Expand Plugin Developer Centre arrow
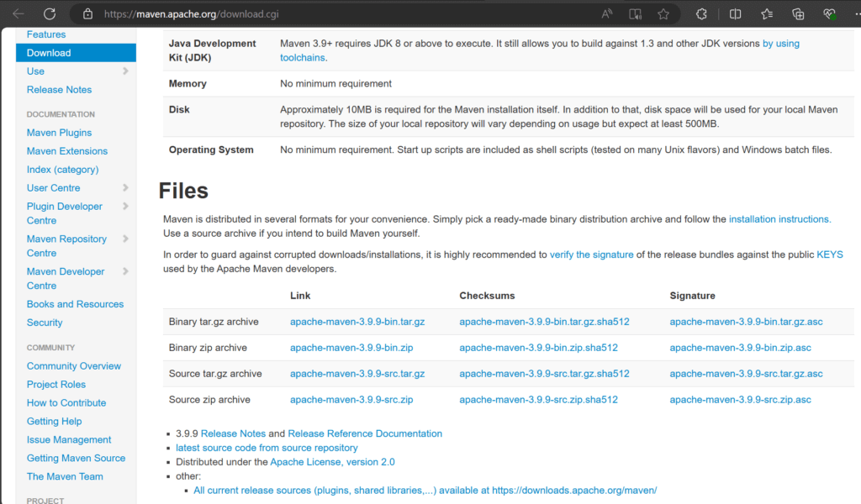 (x=125, y=206)
